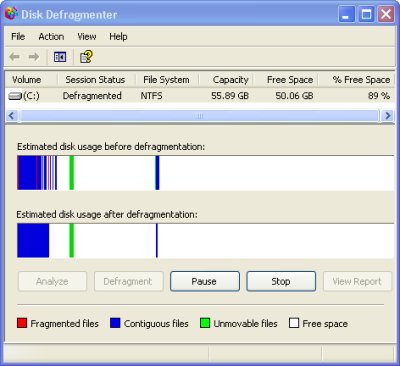Viewport: 400px width, 366px height.
Task: Sort by the Capacity column header
Action: click(226, 80)
